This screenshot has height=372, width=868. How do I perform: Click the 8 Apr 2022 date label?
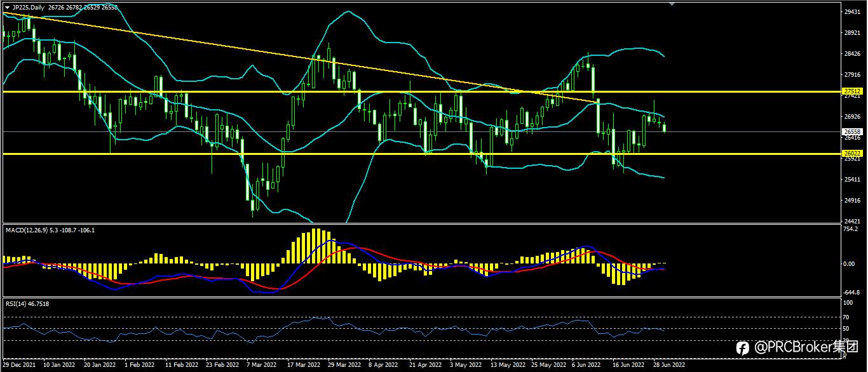(383, 366)
